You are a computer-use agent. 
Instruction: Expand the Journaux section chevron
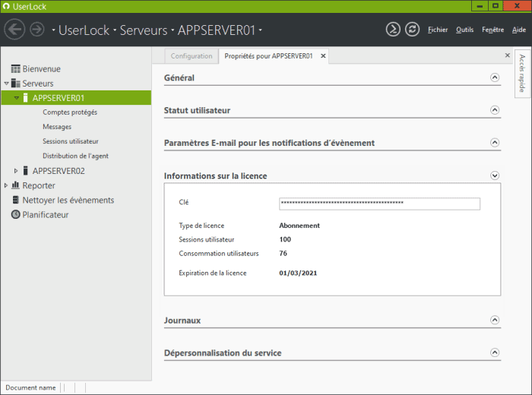[495, 320]
